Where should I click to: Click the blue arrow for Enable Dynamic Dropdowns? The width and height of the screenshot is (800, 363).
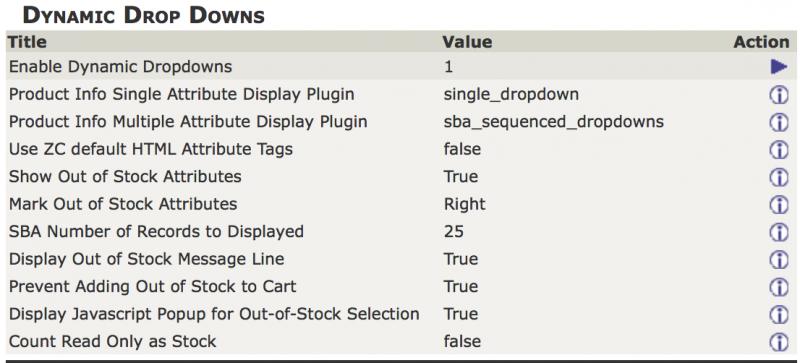pyautogui.click(x=779, y=67)
